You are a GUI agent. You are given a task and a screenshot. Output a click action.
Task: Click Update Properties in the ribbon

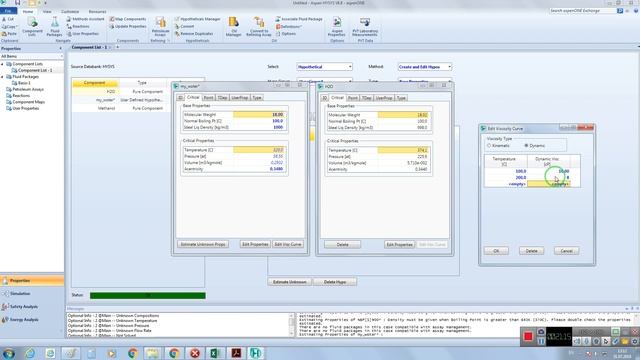127,27
